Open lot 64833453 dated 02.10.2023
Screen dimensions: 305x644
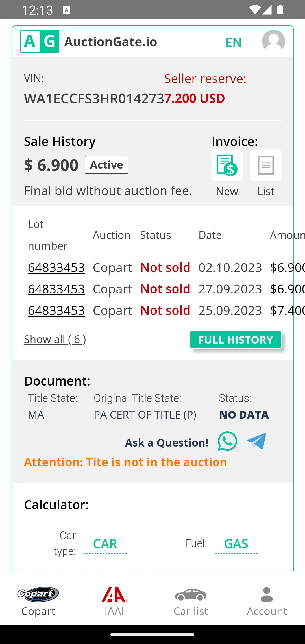56,267
